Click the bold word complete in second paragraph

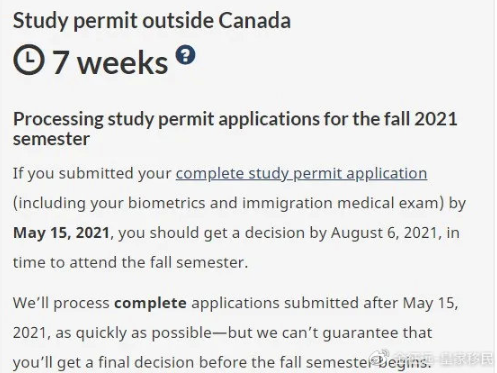pos(150,303)
